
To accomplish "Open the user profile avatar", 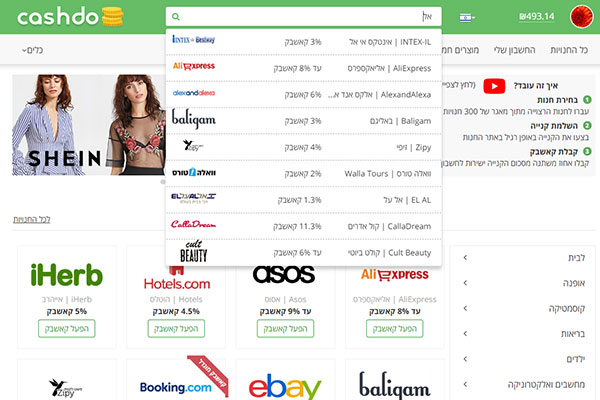I will (x=581, y=17).
